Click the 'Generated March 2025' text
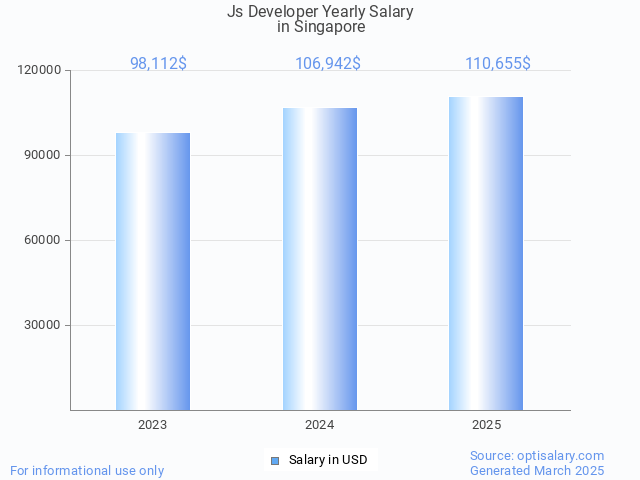This screenshot has width=640, height=480. coord(537,471)
